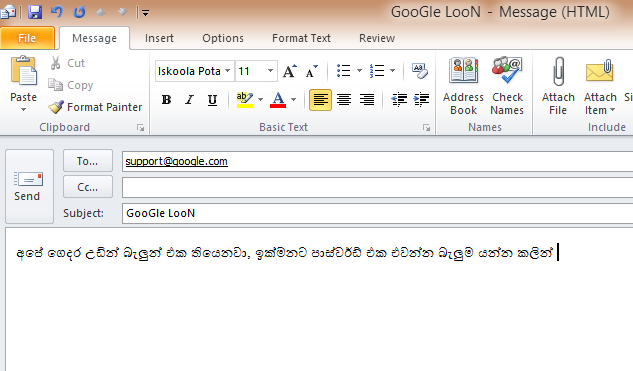Click inside the Cc input field
The height and width of the screenshot is (371, 633).
[x=377, y=187]
